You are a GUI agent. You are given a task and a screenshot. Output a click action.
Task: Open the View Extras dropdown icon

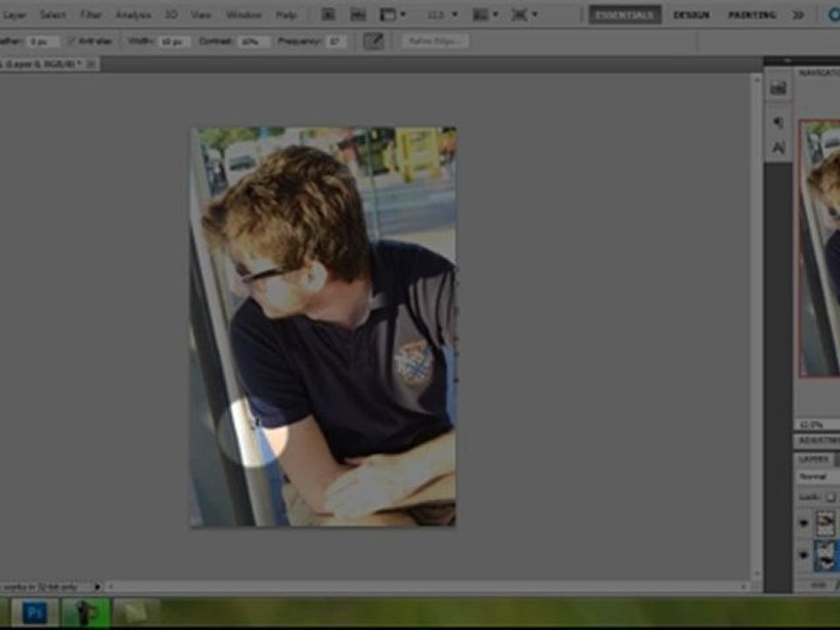(392, 15)
